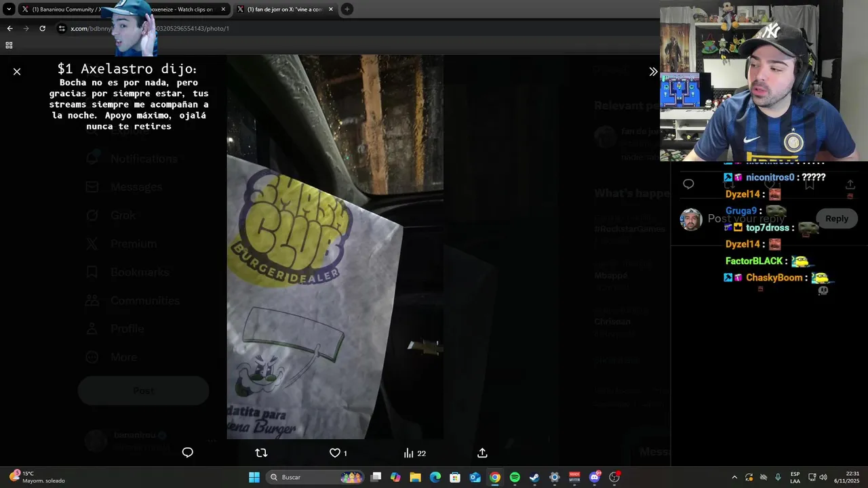The height and width of the screenshot is (488, 868).
Task: Click the microphone icon in the system tray
Action: coord(778,477)
